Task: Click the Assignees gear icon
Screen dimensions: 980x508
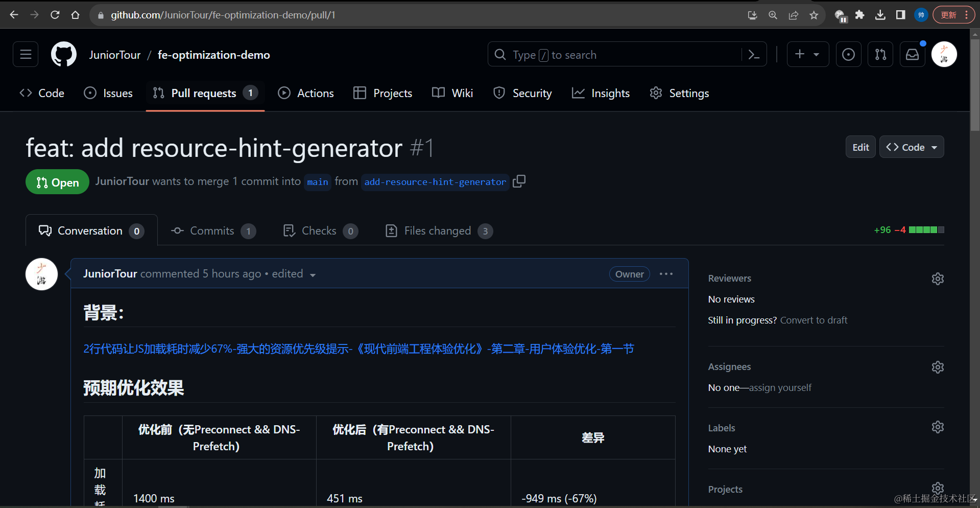Action: [937, 367]
